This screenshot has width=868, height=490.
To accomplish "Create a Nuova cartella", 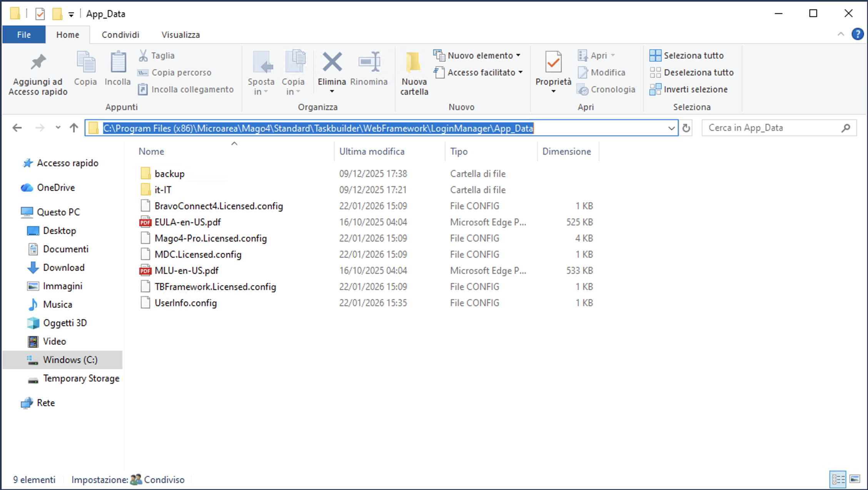I will point(414,74).
